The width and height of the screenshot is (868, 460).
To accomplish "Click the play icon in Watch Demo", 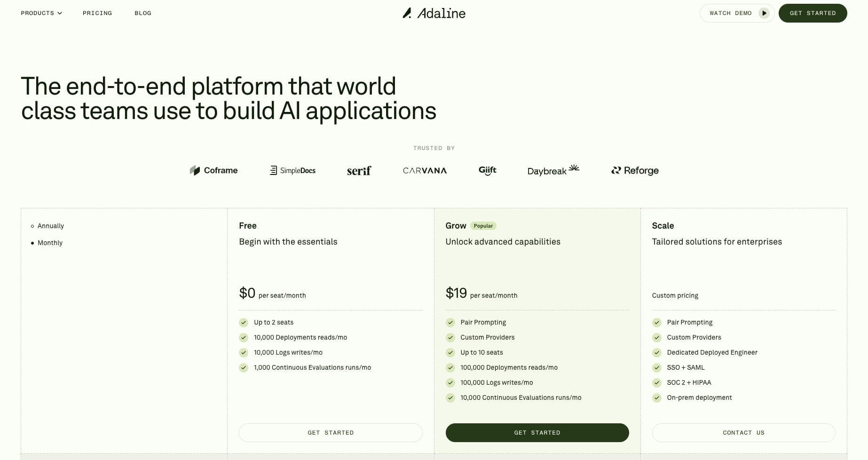I will 764,13.
